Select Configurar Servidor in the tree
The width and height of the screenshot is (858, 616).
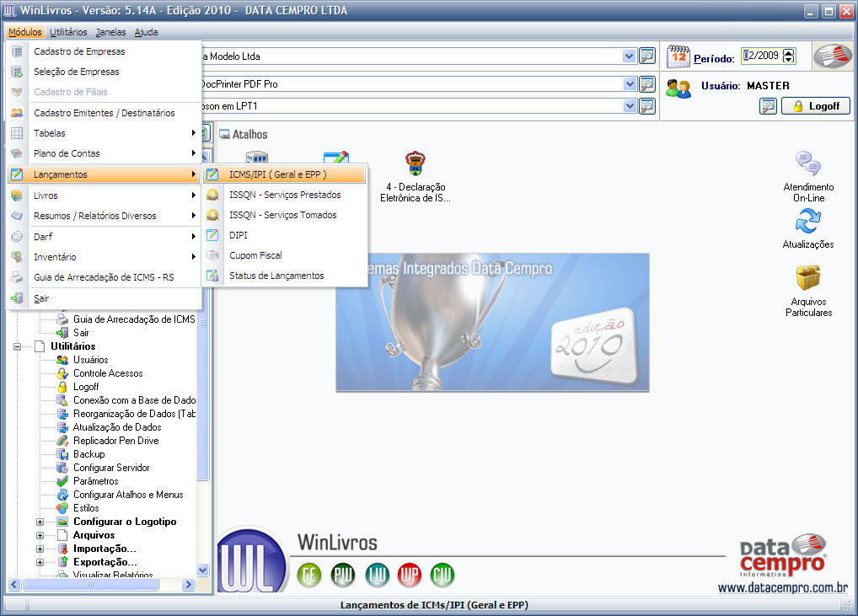click(x=111, y=468)
